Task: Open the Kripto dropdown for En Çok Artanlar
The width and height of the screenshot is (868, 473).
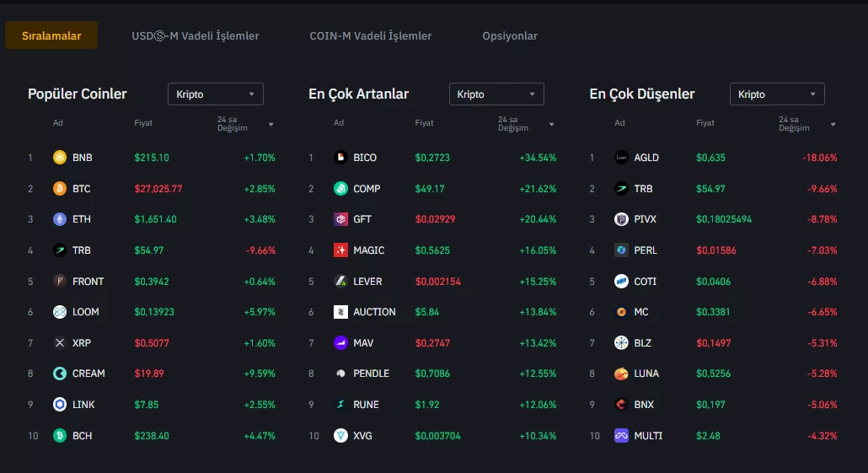Action: (x=496, y=94)
